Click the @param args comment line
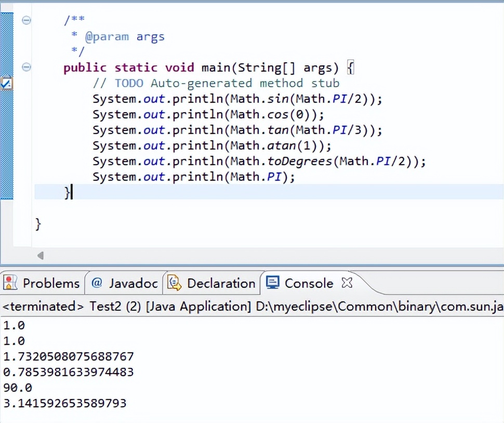 click(118, 37)
